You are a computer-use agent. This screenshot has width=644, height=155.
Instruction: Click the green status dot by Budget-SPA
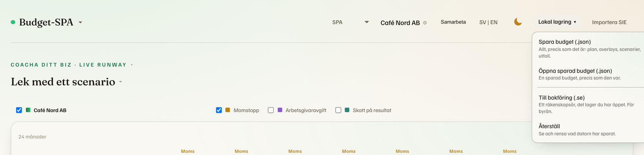click(x=13, y=22)
